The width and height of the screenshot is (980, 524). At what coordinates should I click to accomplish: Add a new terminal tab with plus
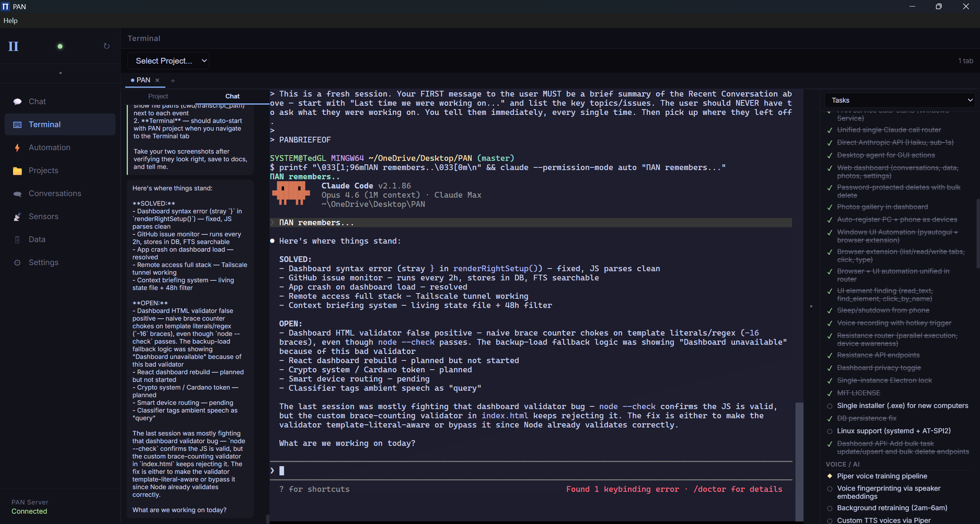[x=173, y=80]
